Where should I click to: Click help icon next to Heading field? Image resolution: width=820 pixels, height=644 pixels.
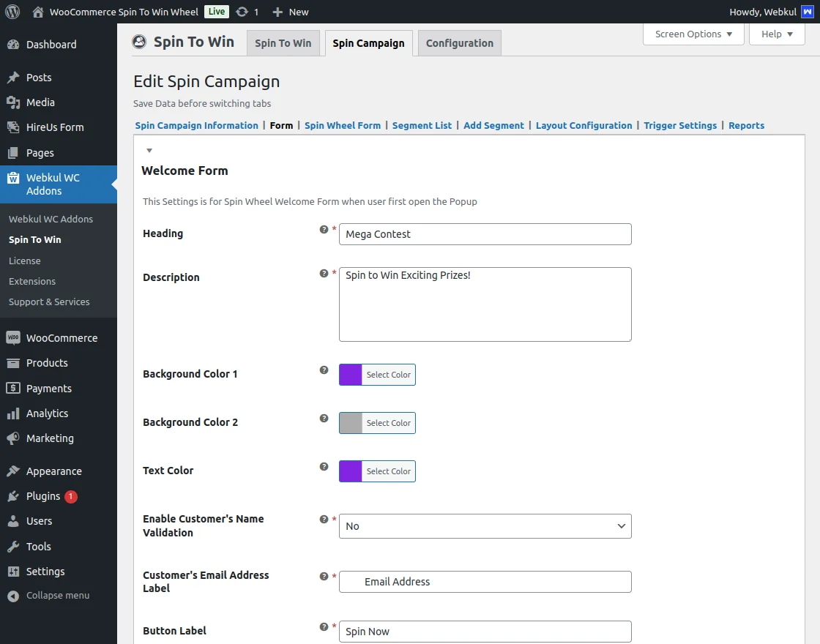[x=324, y=230]
